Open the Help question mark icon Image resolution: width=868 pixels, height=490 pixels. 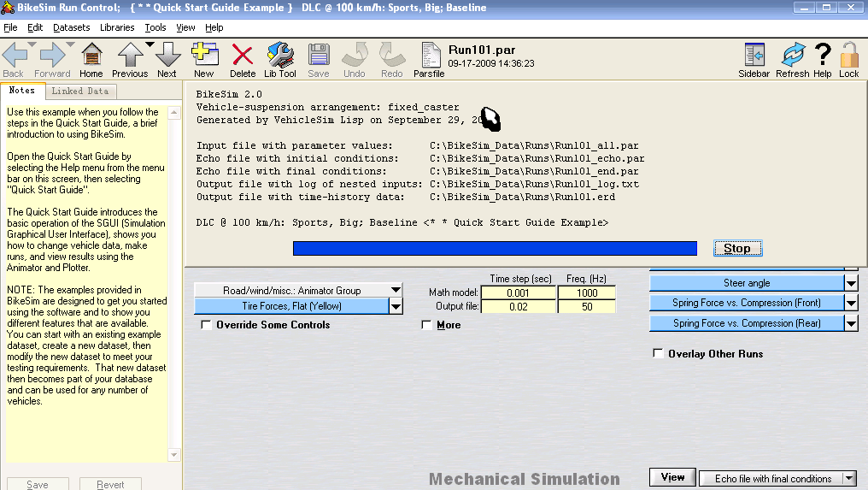824,55
